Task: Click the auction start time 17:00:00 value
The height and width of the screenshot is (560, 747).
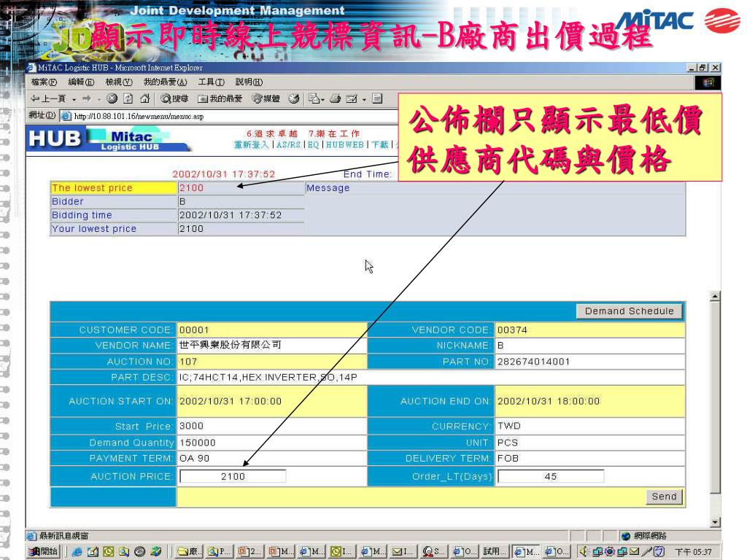Action: click(231, 401)
